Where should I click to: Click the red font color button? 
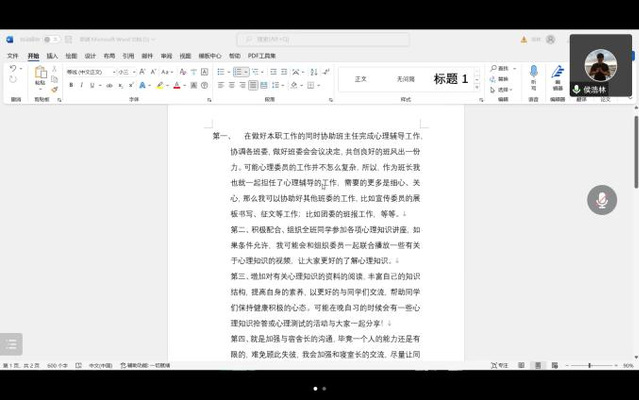[x=177, y=86]
